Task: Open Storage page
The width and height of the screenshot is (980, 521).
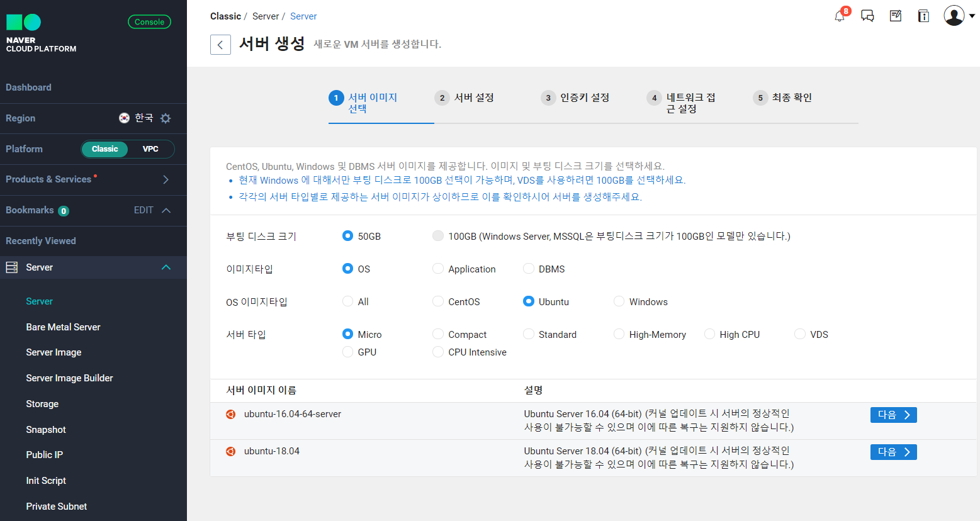Action: (42, 404)
